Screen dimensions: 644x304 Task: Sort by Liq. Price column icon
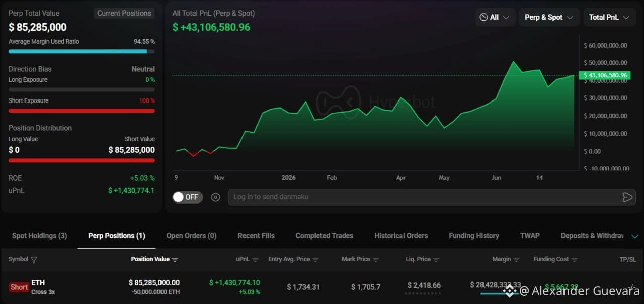436,260
